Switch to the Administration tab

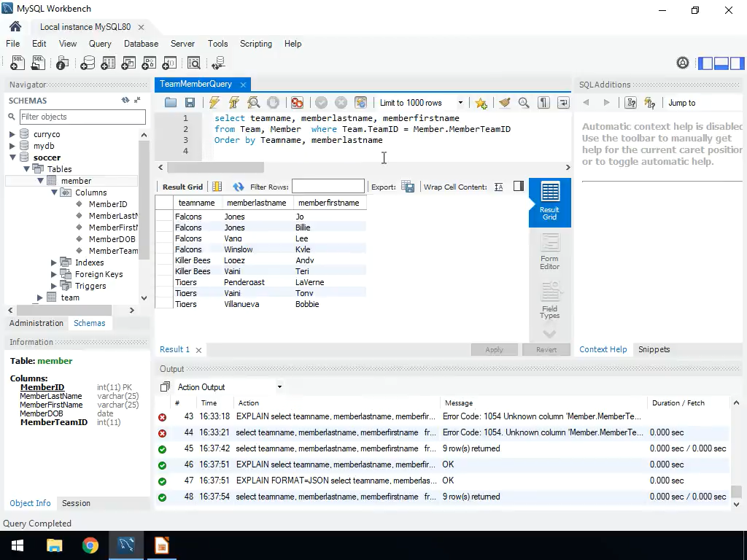(36, 323)
